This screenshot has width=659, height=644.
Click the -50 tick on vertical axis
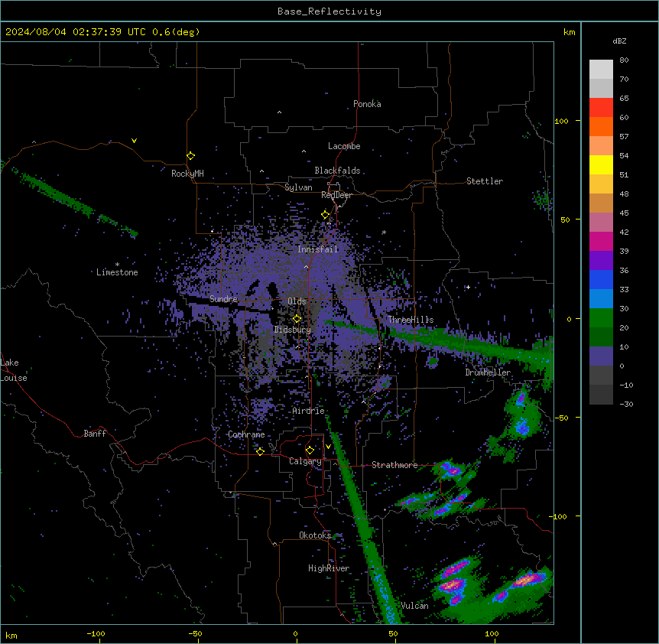coord(561,418)
